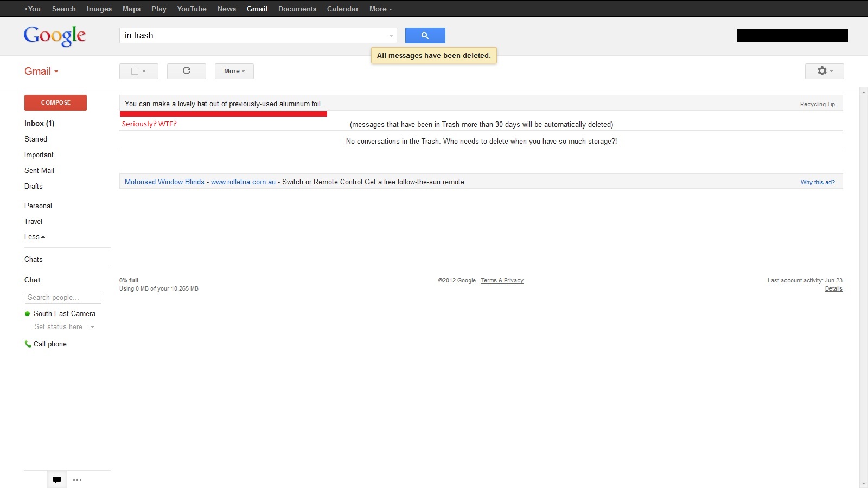Expand the Gmail product dropdown
Screen dimensions: 868x488
pos(41,71)
